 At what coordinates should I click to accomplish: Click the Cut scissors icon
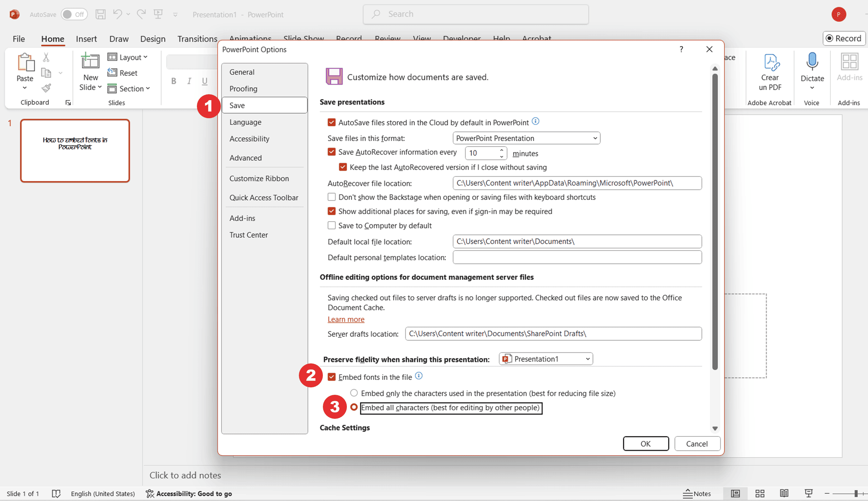tap(46, 57)
